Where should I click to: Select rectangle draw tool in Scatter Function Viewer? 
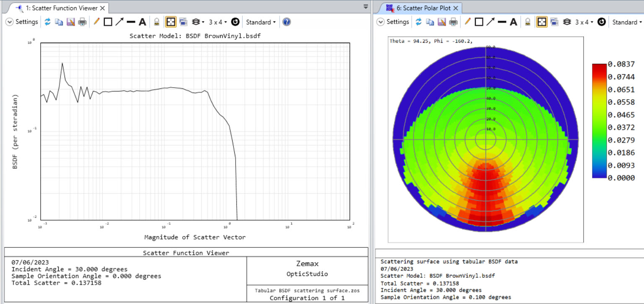[108, 22]
